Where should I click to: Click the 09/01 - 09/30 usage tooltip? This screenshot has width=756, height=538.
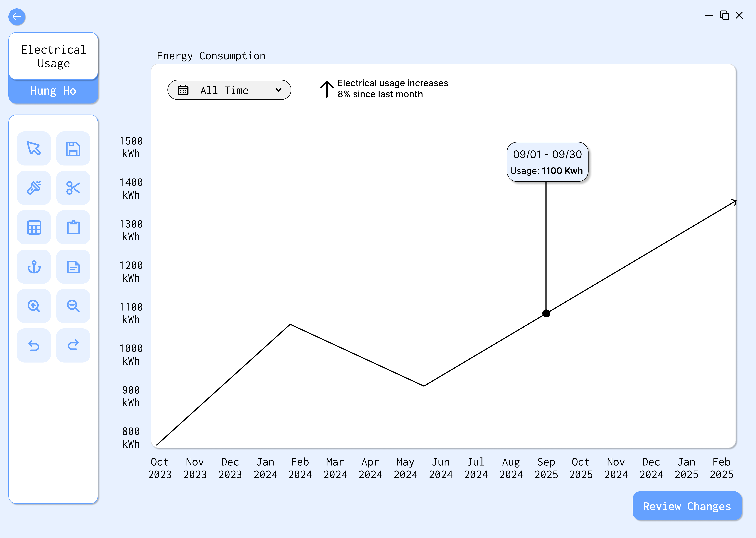coord(547,162)
